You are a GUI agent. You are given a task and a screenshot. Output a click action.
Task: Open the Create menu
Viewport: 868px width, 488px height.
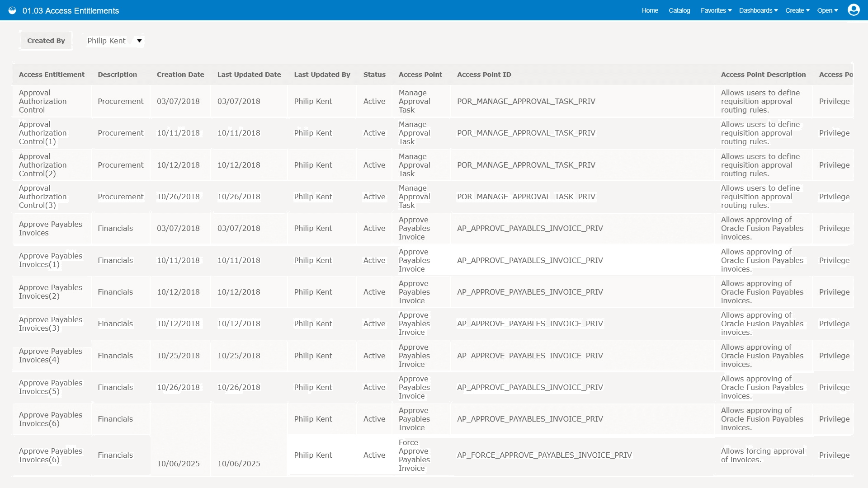click(x=797, y=10)
